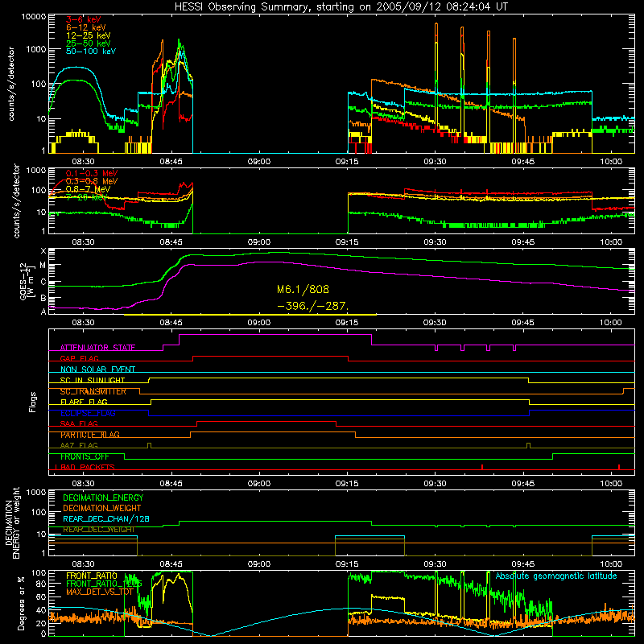Select the BAD_PACKETS flag label
Viewport: 644px width, 644px height.
pos(88,467)
